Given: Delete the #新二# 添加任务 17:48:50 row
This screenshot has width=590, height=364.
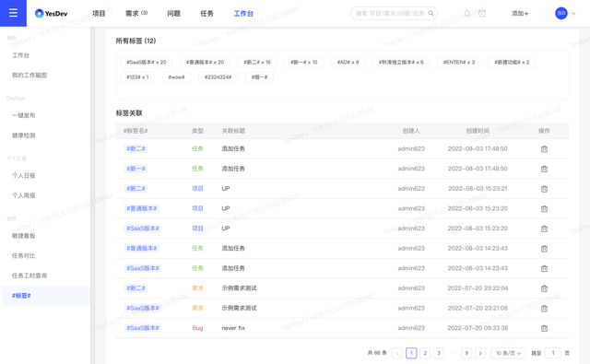Looking at the screenshot, I should (x=544, y=149).
